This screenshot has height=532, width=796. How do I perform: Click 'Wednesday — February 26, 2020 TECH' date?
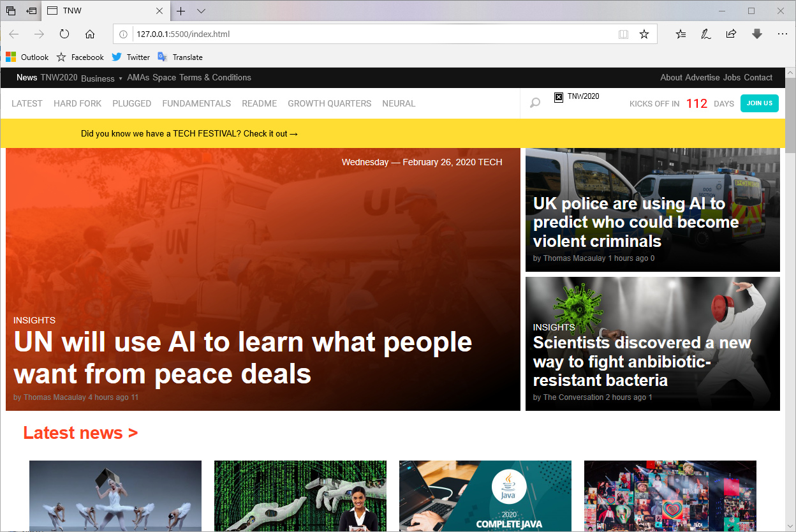pos(422,162)
